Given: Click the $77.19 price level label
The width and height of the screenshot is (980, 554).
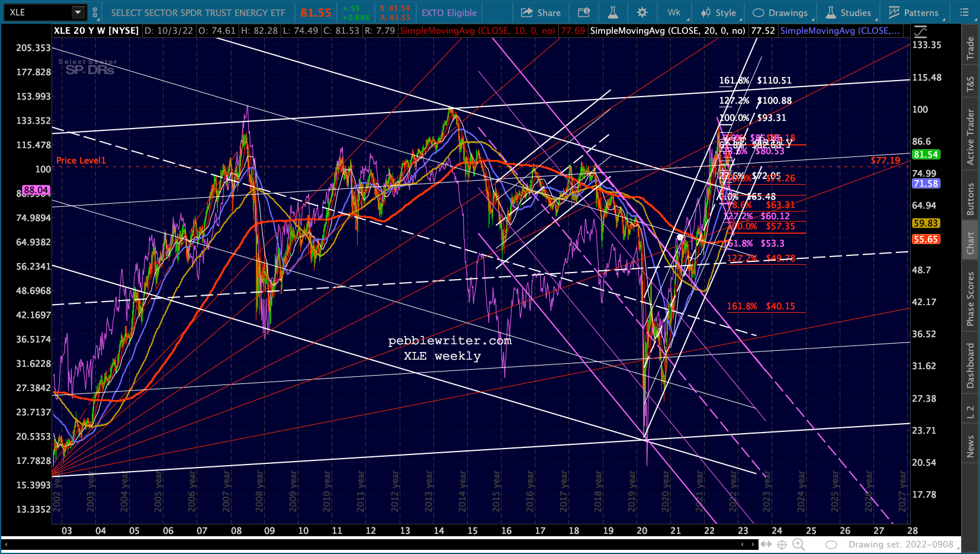Looking at the screenshot, I should click(x=885, y=161).
